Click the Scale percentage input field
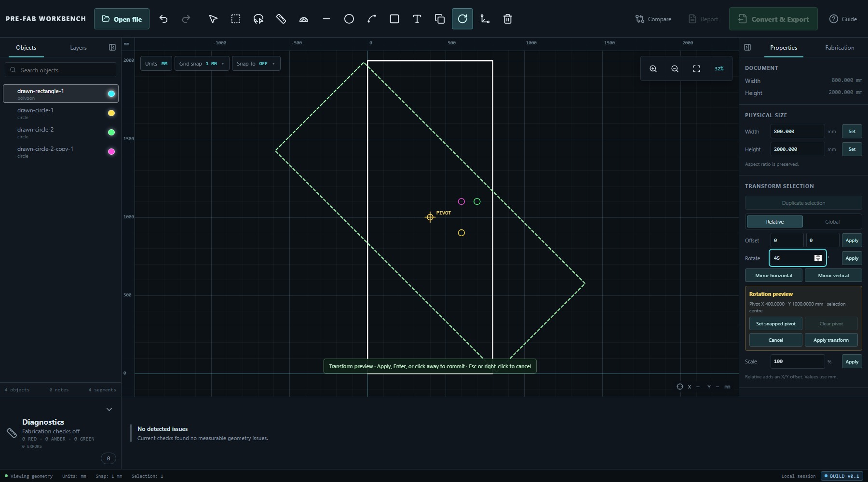 point(798,361)
